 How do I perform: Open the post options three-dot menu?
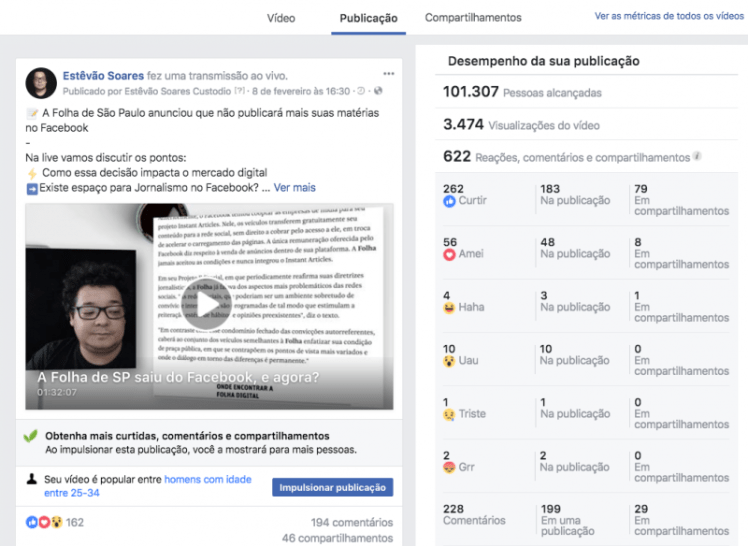(x=388, y=73)
